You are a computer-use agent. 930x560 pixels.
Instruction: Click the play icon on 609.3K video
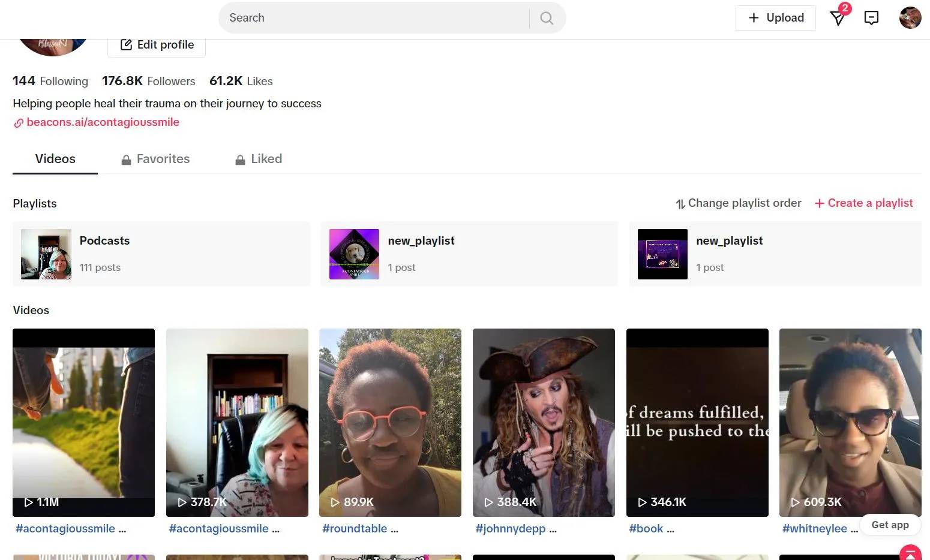click(x=795, y=502)
